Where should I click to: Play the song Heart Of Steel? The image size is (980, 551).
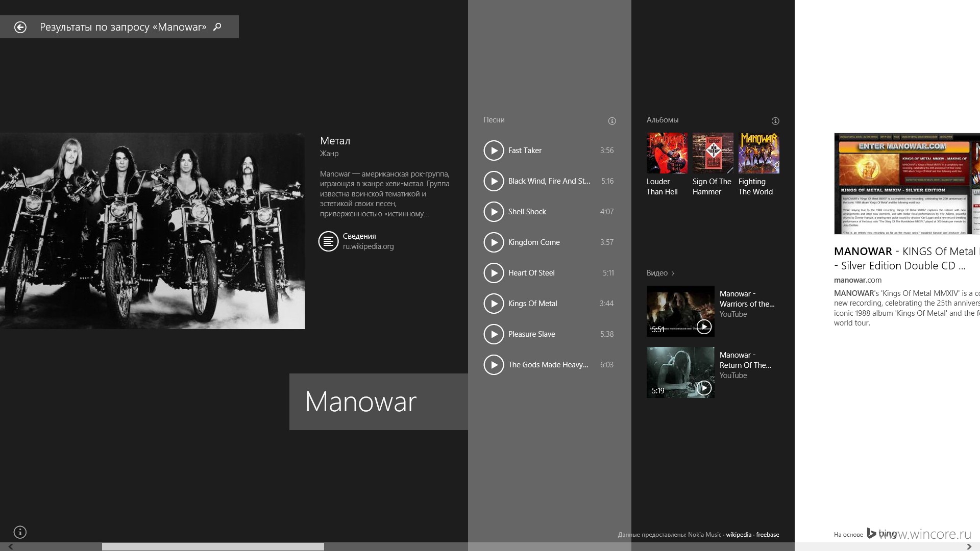pyautogui.click(x=494, y=273)
